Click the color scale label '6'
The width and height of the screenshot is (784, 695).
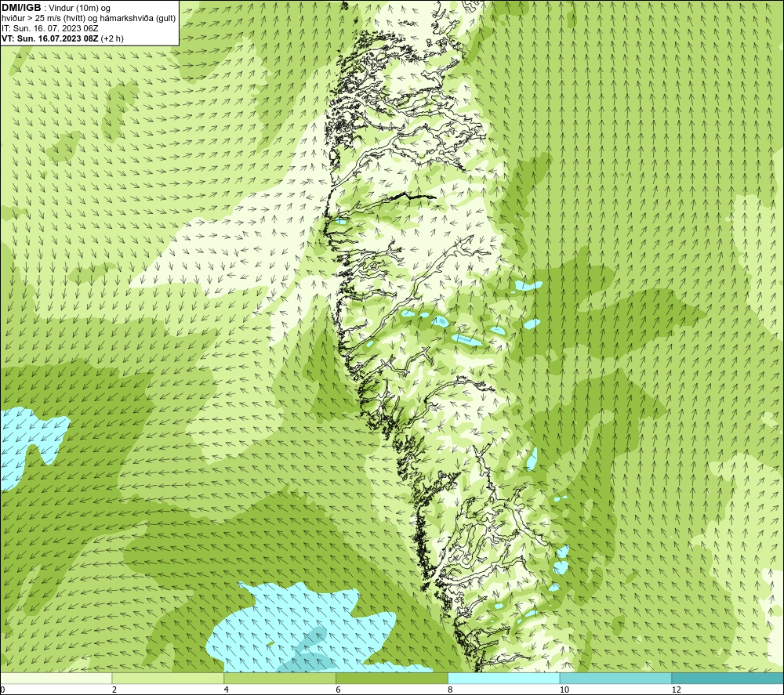click(x=339, y=690)
